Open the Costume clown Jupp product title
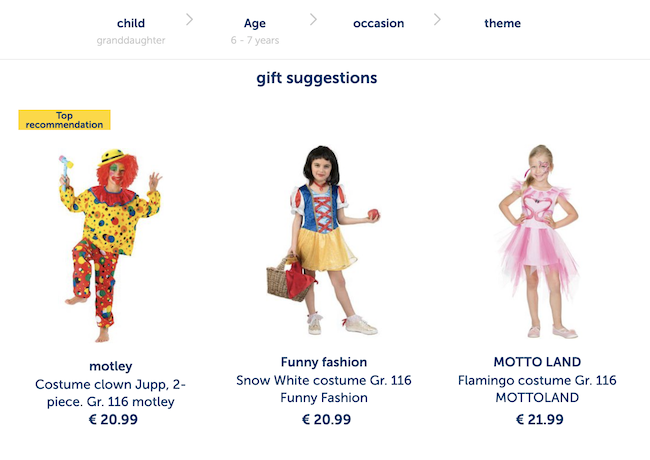650x460 pixels. [110, 393]
